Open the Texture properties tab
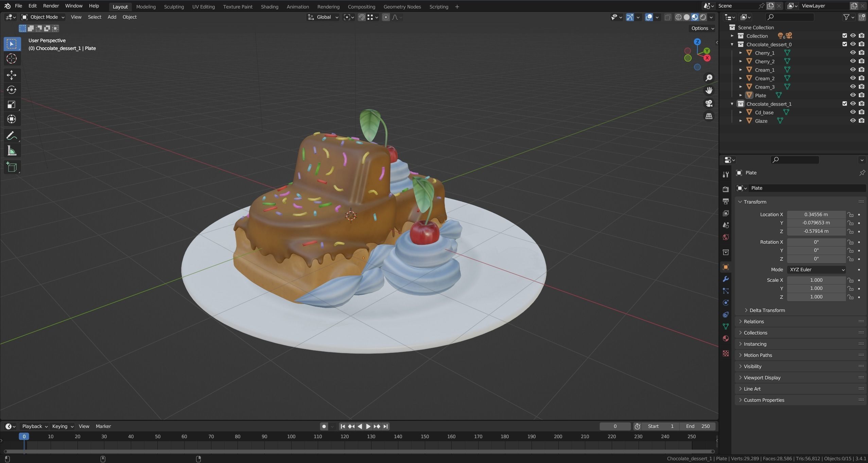This screenshot has height=463, width=868. point(726,354)
